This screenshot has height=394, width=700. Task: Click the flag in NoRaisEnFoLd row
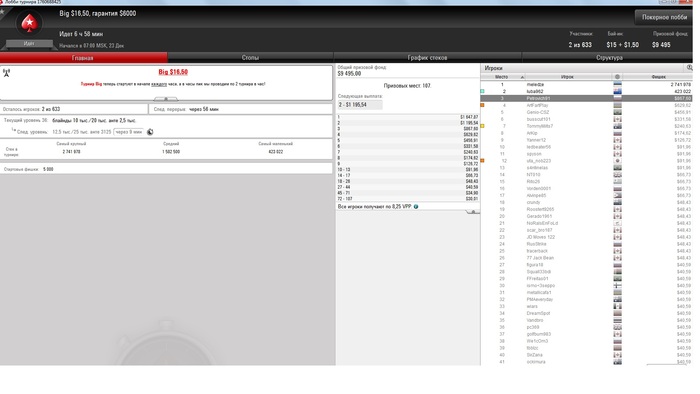coord(617,223)
